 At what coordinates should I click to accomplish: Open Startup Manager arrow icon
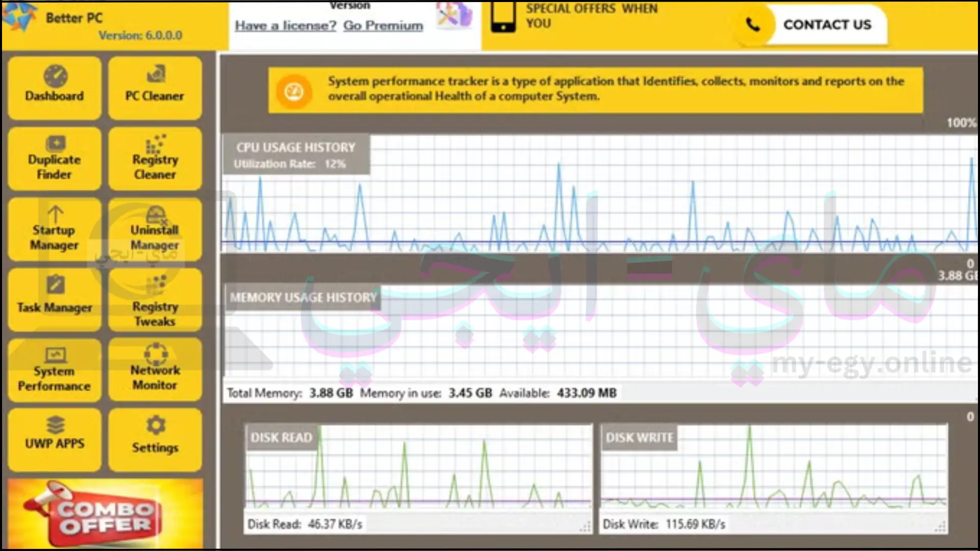coord(55,214)
